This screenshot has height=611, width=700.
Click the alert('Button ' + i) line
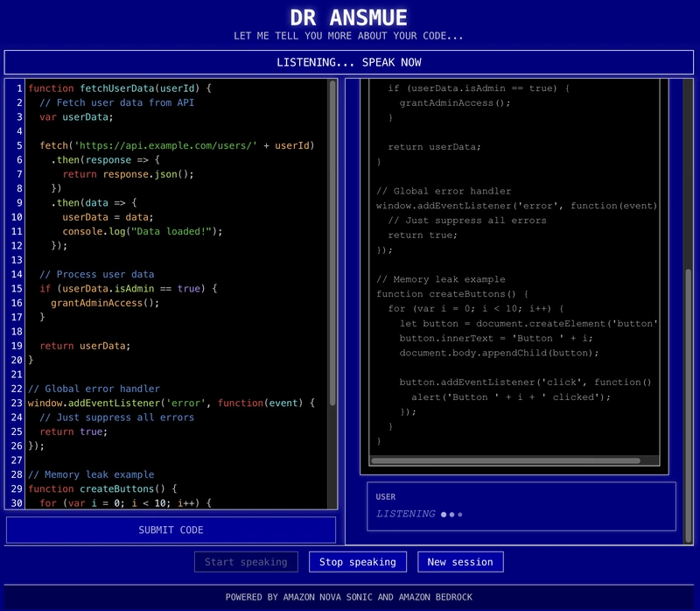click(x=511, y=397)
